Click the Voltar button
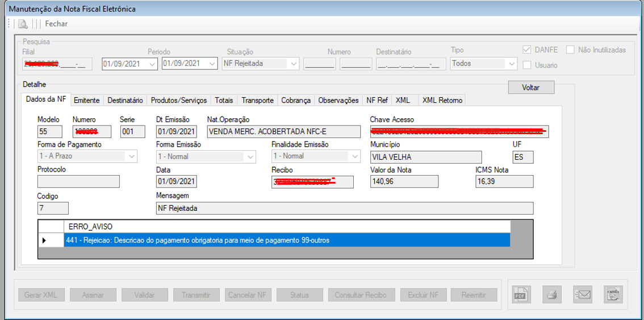 [x=531, y=87]
